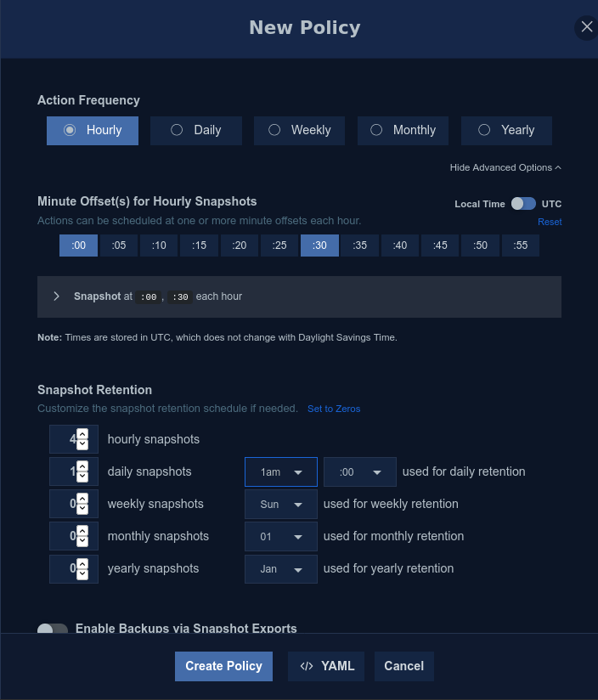Click the Create Policy button

click(223, 666)
